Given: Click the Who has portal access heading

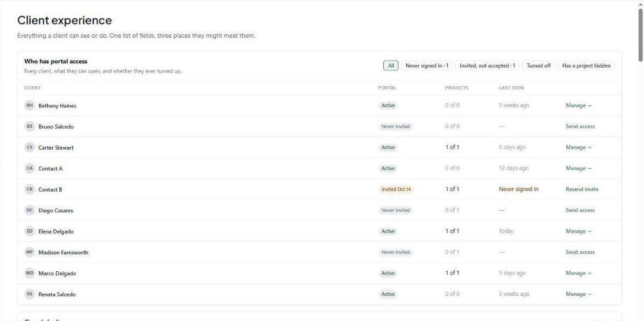Looking at the screenshot, I should point(56,62).
